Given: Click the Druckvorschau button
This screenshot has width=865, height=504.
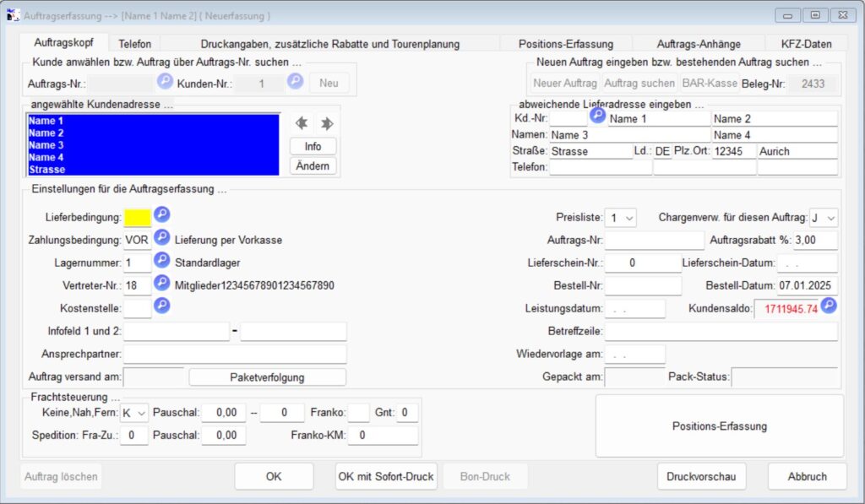Looking at the screenshot, I should pyautogui.click(x=701, y=476).
